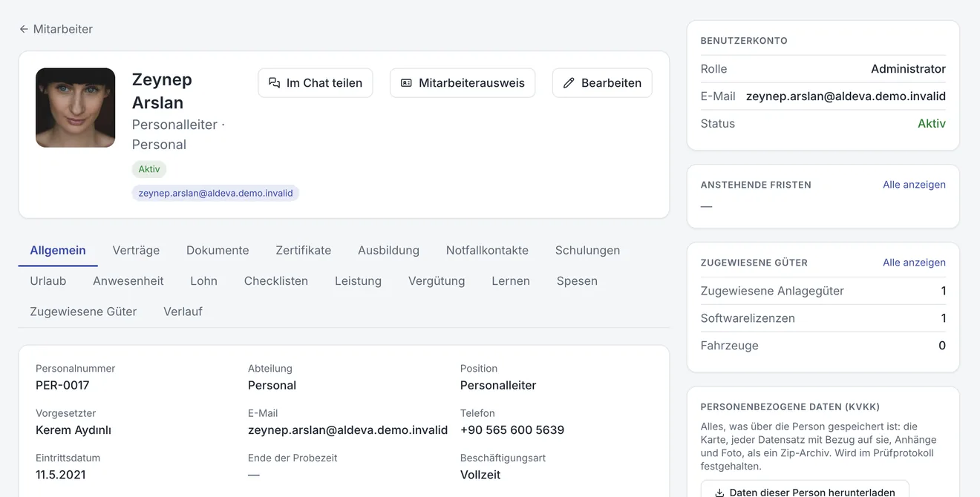
Task: Switch to the Verträge tab
Action: pos(136,251)
